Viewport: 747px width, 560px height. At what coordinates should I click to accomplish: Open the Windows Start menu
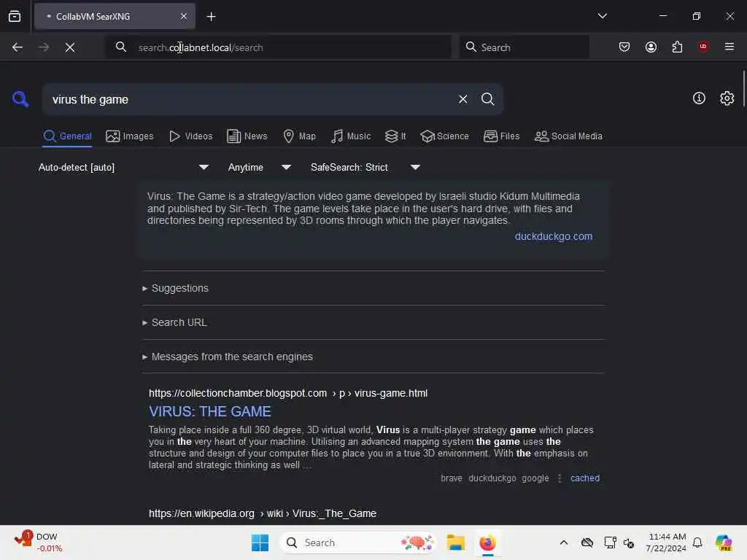tap(260, 542)
